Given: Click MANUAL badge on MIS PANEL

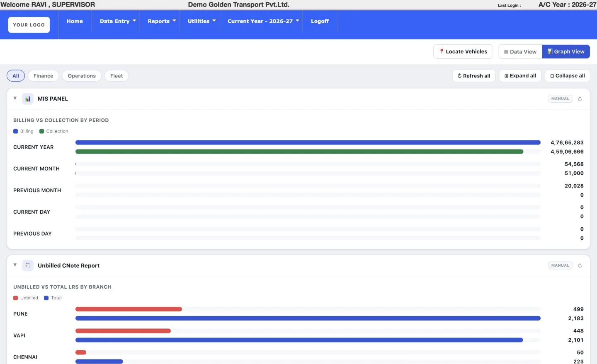Looking at the screenshot, I should (560, 99).
